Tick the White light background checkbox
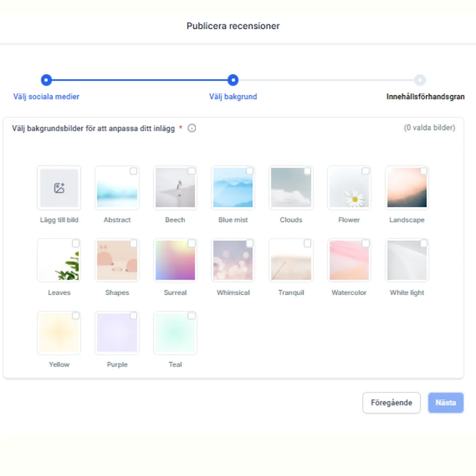476x476 pixels. (x=424, y=244)
